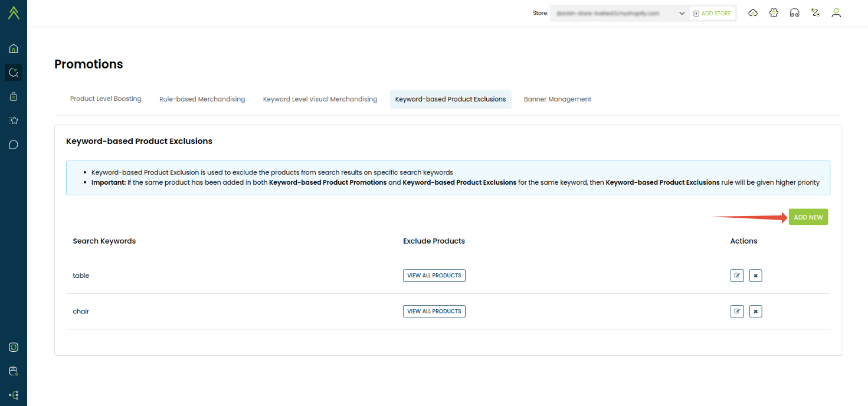View all products for table keyword
Image resolution: width=868 pixels, height=406 pixels.
pyautogui.click(x=434, y=276)
